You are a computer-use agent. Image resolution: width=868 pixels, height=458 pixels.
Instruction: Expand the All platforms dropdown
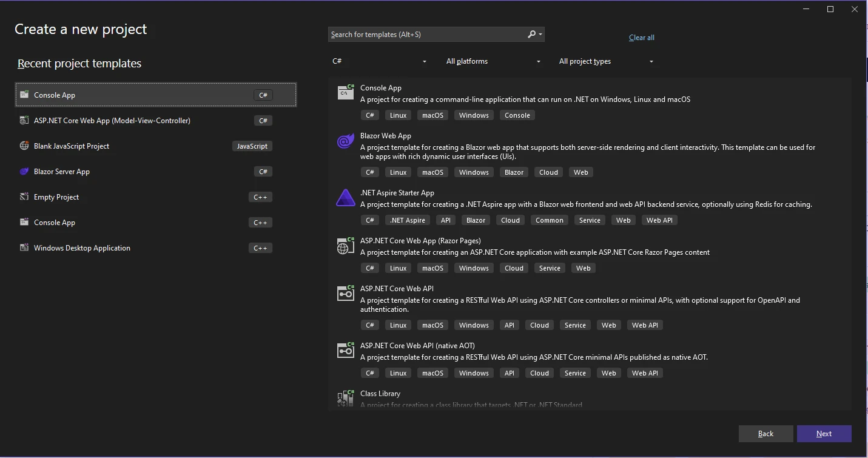pyautogui.click(x=493, y=61)
